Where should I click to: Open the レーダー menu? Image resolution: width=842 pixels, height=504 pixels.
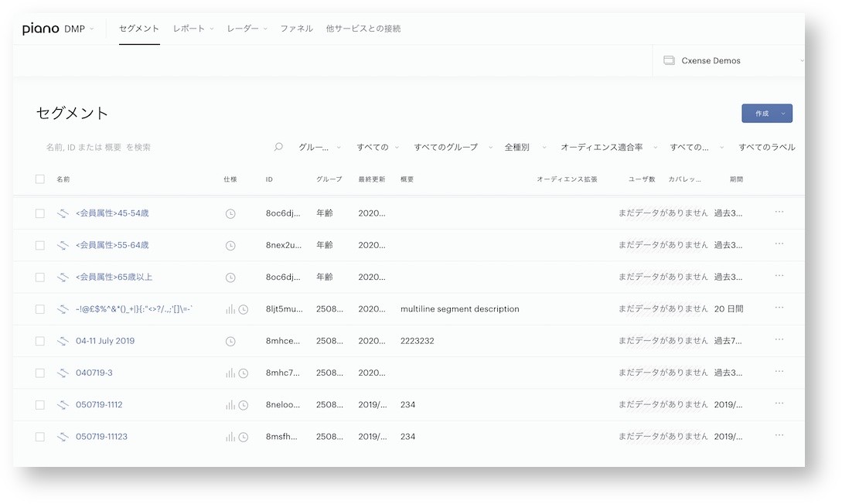pos(247,29)
